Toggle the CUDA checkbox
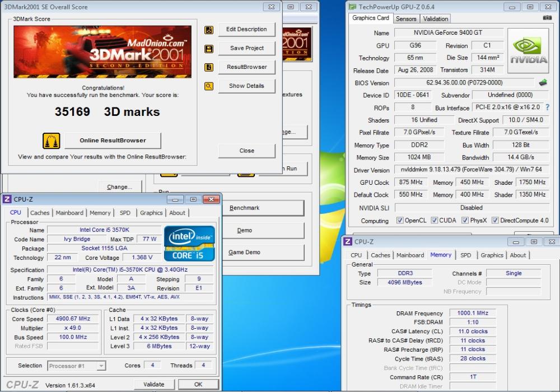Viewport: 560px width, 392px height. coord(435,220)
